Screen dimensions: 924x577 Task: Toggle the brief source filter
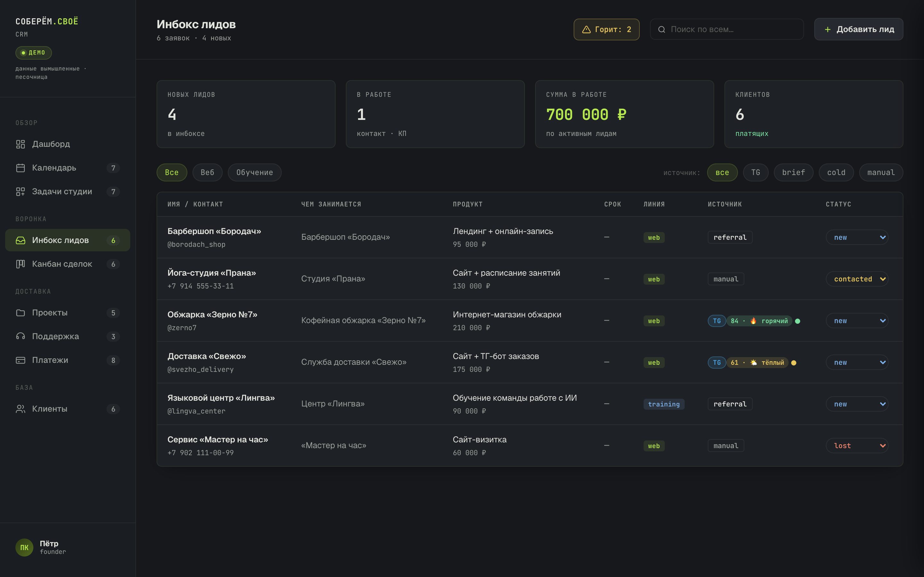click(x=793, y=172)
